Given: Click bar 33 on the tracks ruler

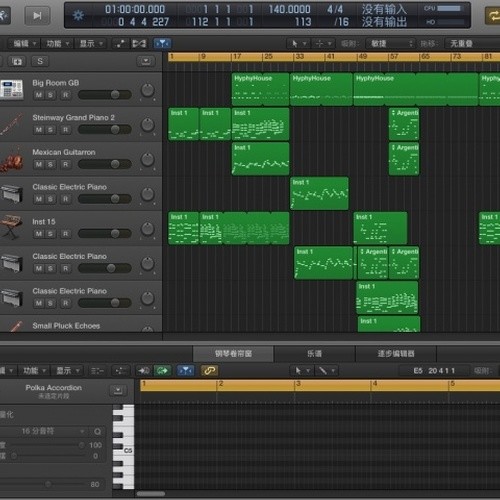Looking at the screenshot, I should pos(299,57).
